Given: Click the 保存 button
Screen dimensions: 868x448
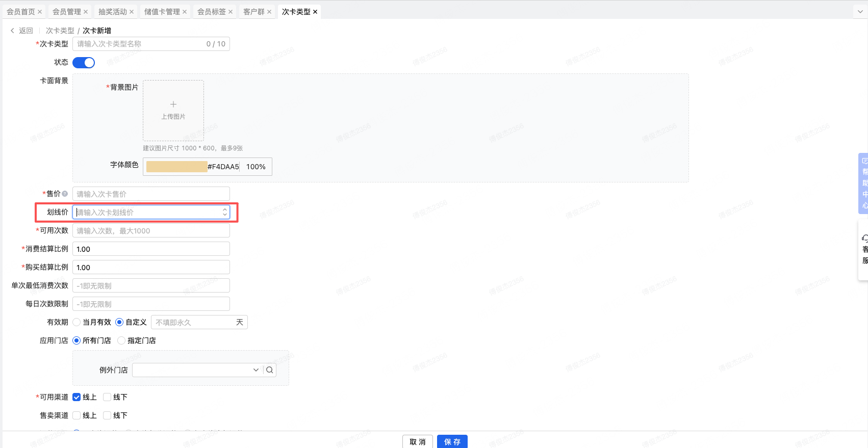Looking at the screenshot, I should (452, 441).
